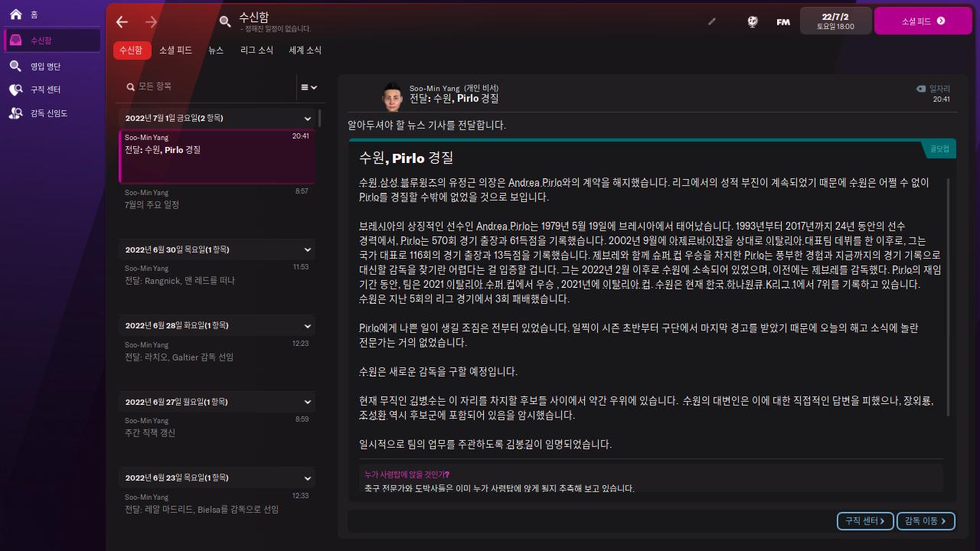Click the pencil edit icon in header

click(712, 21)
